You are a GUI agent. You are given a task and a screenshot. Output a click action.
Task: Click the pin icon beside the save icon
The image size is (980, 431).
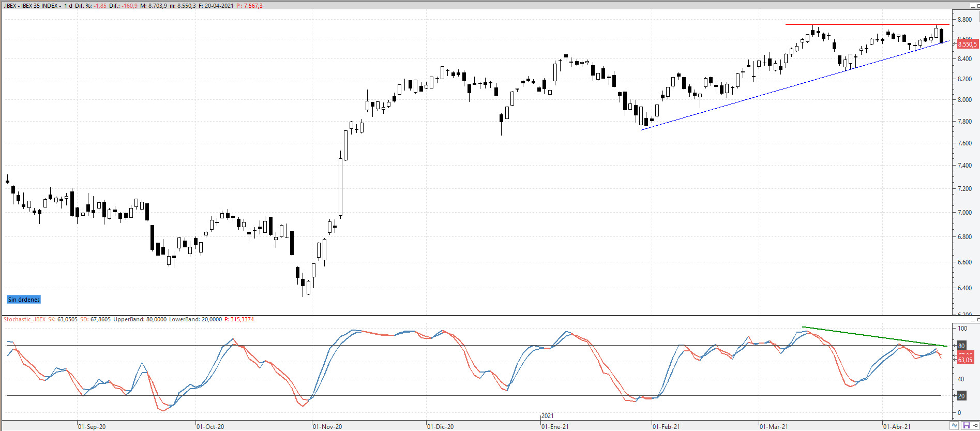click(x=975, y=425)
